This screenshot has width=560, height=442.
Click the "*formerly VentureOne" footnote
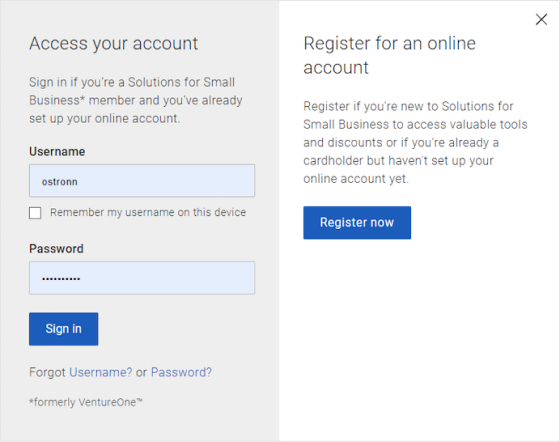click(x=86, y=402)
